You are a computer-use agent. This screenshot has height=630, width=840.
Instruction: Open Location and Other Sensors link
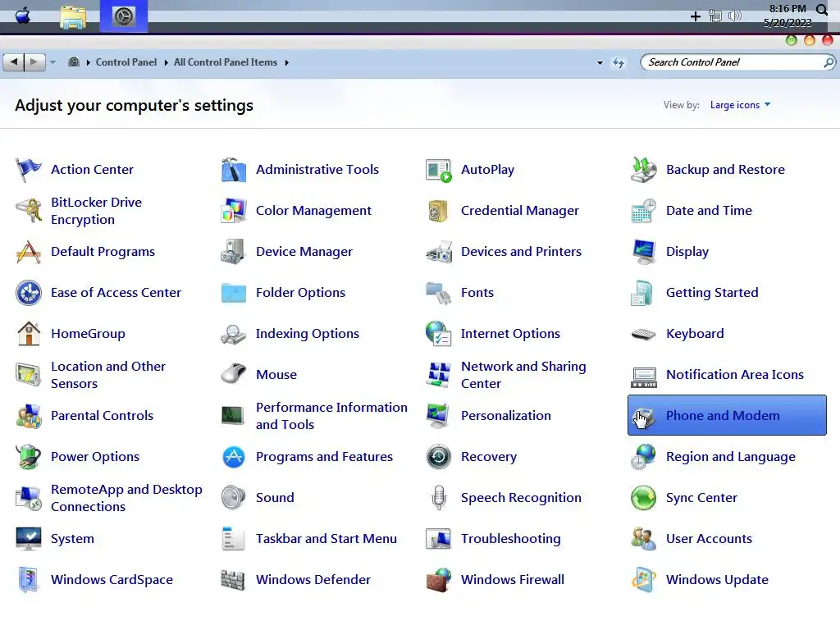[x=108, y=375]
